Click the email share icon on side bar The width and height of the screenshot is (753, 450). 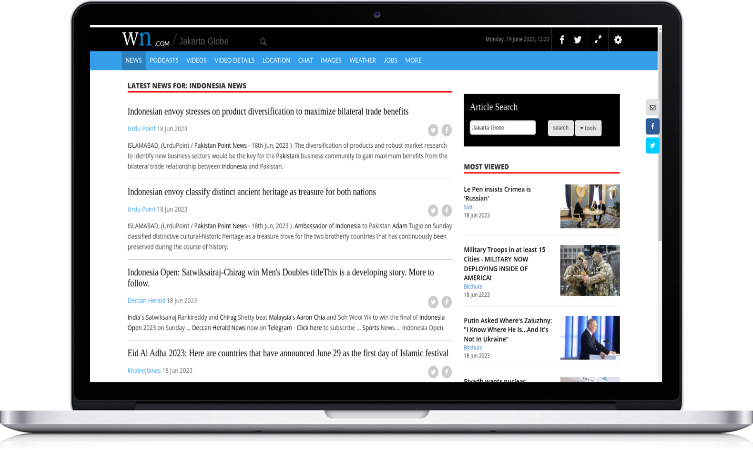pos(653,108)
